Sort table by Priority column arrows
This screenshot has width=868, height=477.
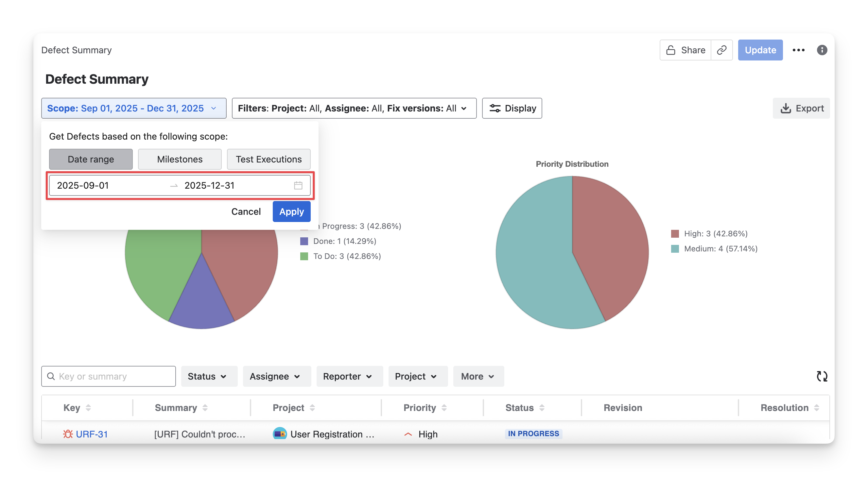pyautogui.click(x=444, y=408)
